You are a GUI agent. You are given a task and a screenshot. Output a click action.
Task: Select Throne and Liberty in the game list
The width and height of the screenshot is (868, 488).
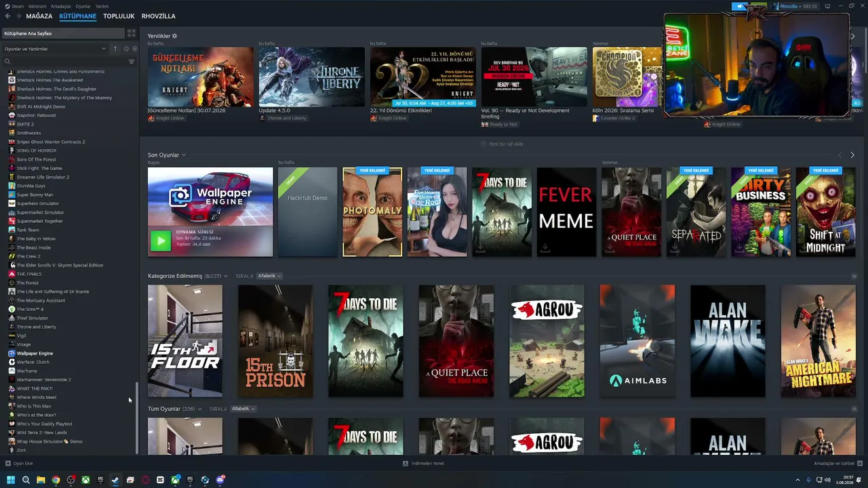pos(37,327)
